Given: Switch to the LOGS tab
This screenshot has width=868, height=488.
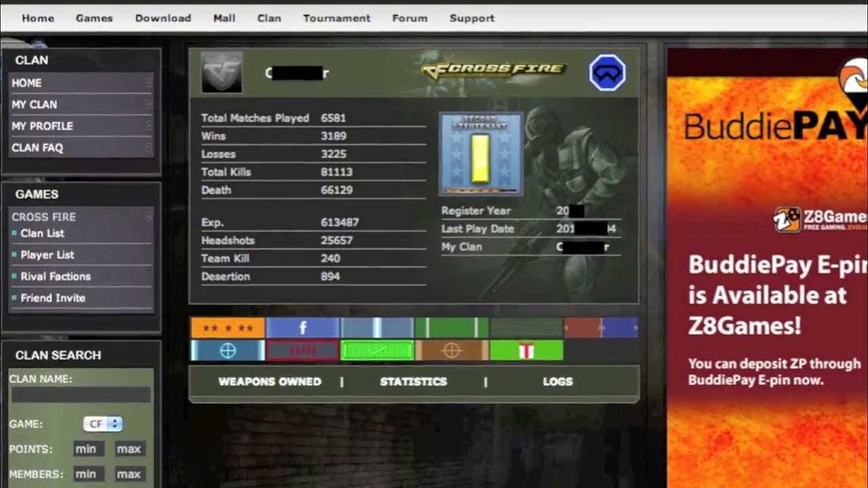Looking at the screenshot, I should [558, 382].
